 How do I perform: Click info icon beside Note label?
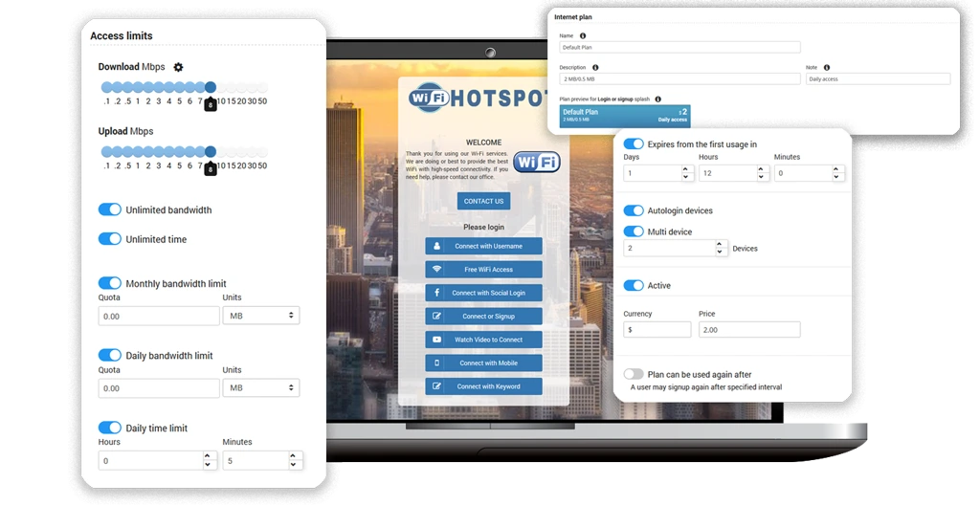pyautogui.click(x=827, y=68)
